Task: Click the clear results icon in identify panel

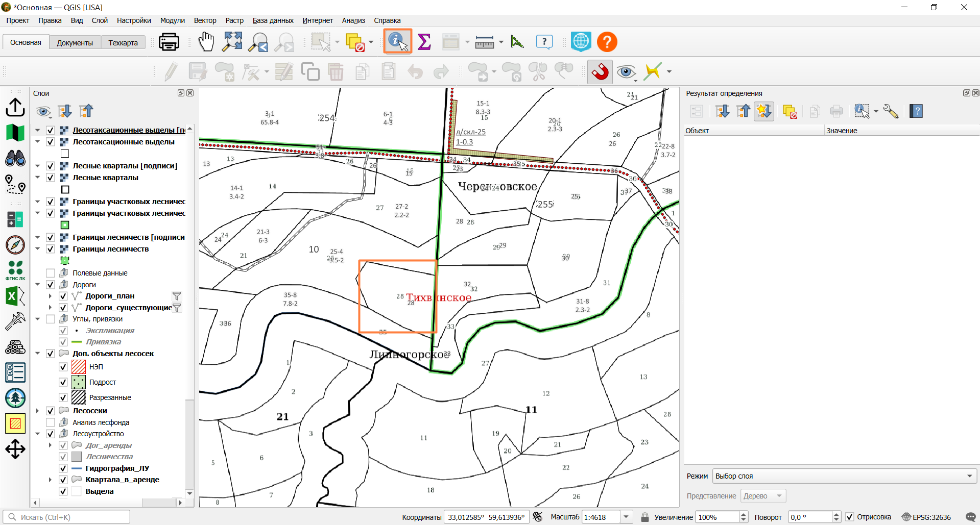Action: (790, 111)
